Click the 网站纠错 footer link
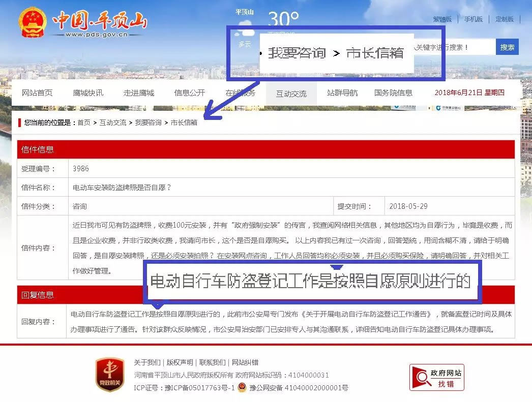This screenshot has width=532, height=402. tap(244, 362)
